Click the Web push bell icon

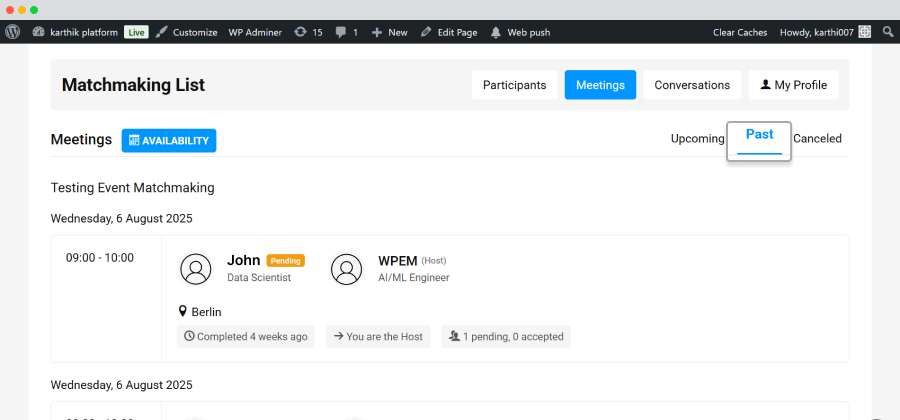click(496, 32)
